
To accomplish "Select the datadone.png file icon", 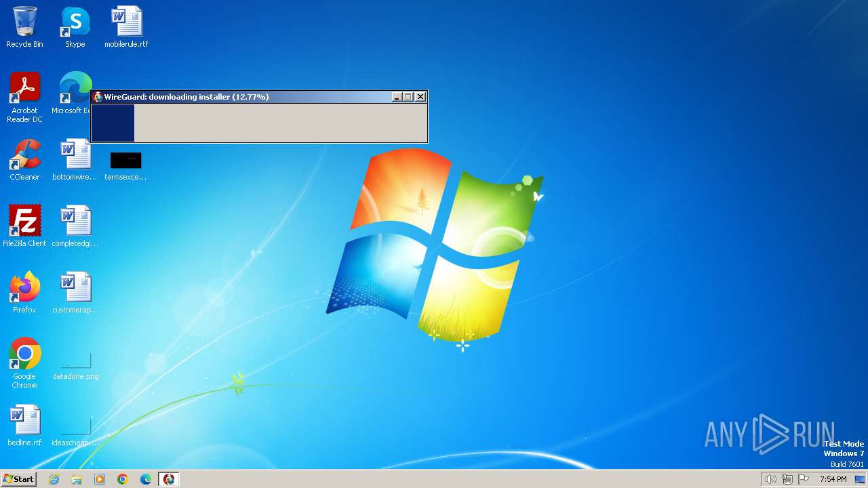I will (75, 366).
